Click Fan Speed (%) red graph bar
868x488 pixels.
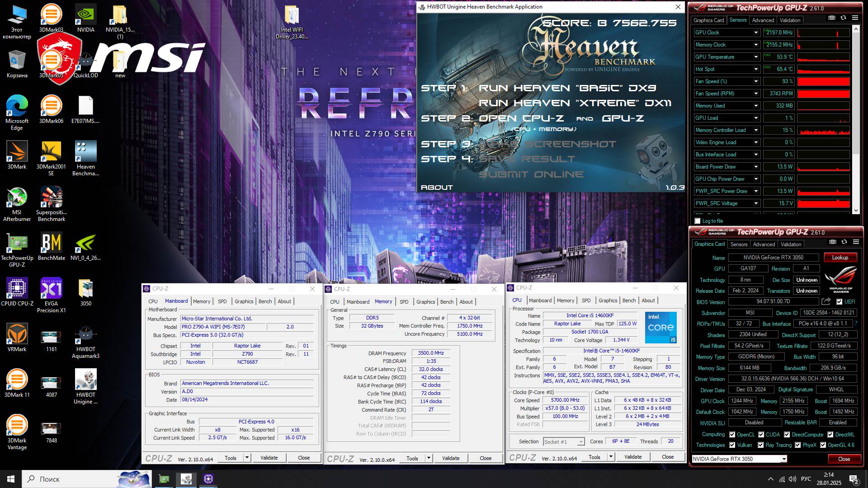click(823, 81)
